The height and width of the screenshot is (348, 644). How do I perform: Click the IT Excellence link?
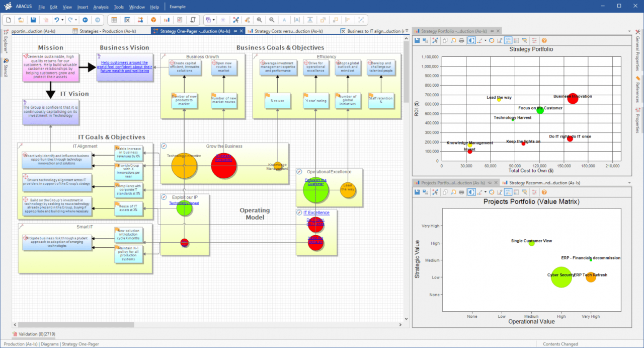(x=316, y=213)
